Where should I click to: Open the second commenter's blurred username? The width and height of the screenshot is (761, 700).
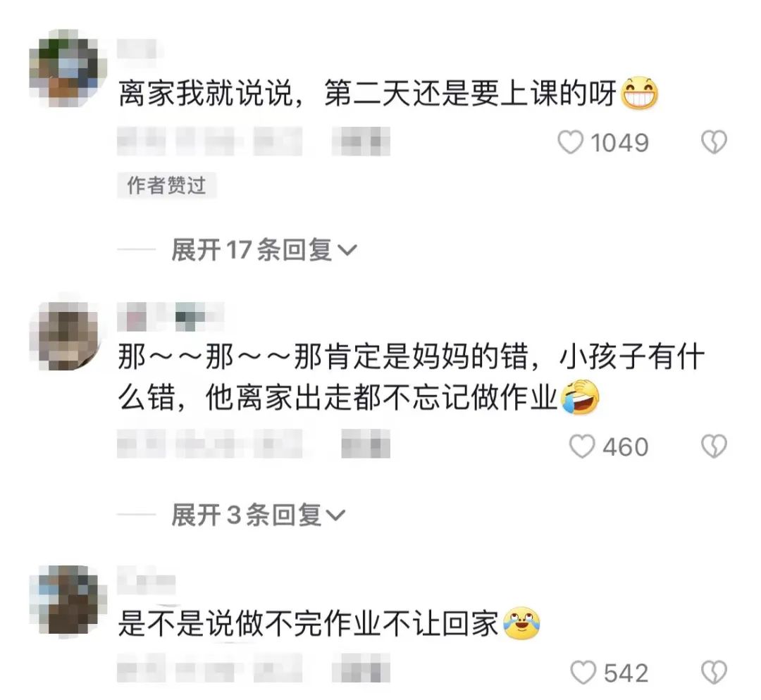click(x=171, y=316)
